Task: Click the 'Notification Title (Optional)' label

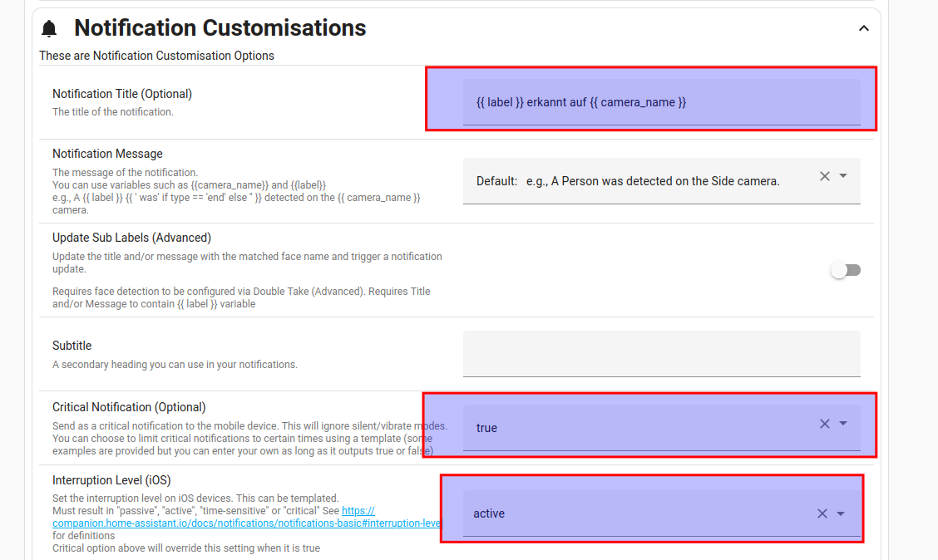Action: [122, 94]
